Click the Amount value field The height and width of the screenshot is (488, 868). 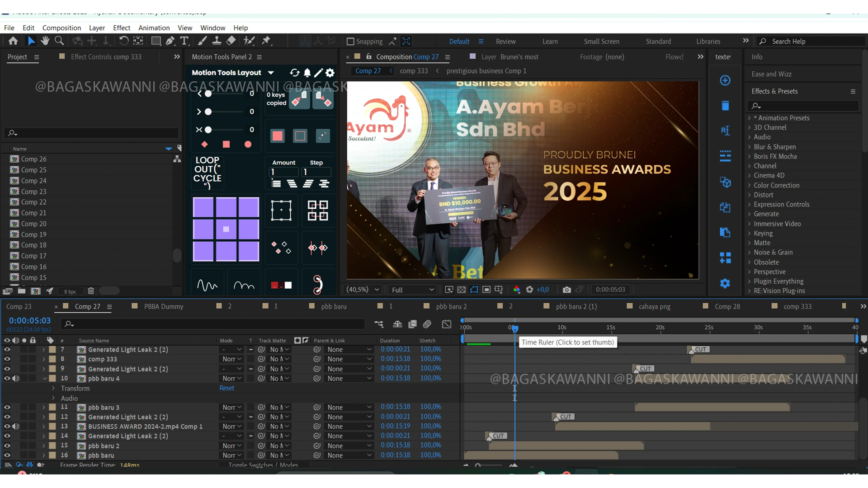(284, 172)
